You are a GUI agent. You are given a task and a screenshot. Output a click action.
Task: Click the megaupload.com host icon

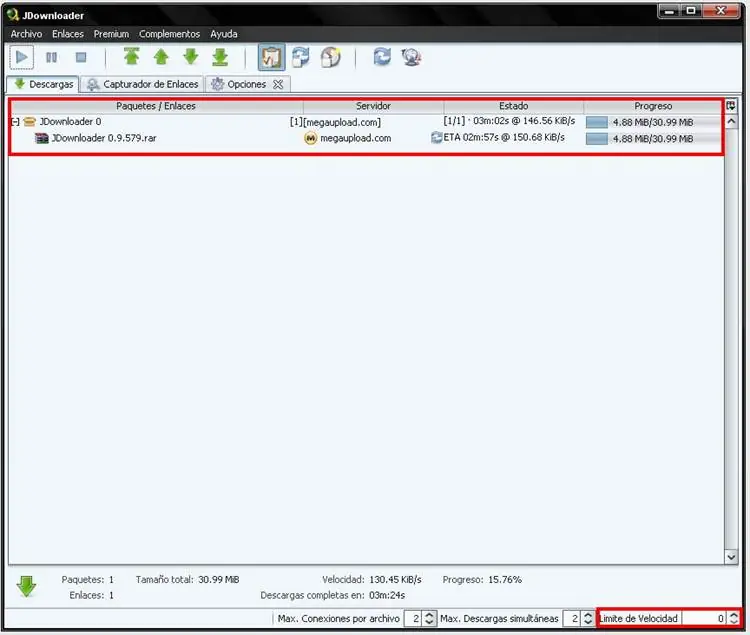pos(310,139)
